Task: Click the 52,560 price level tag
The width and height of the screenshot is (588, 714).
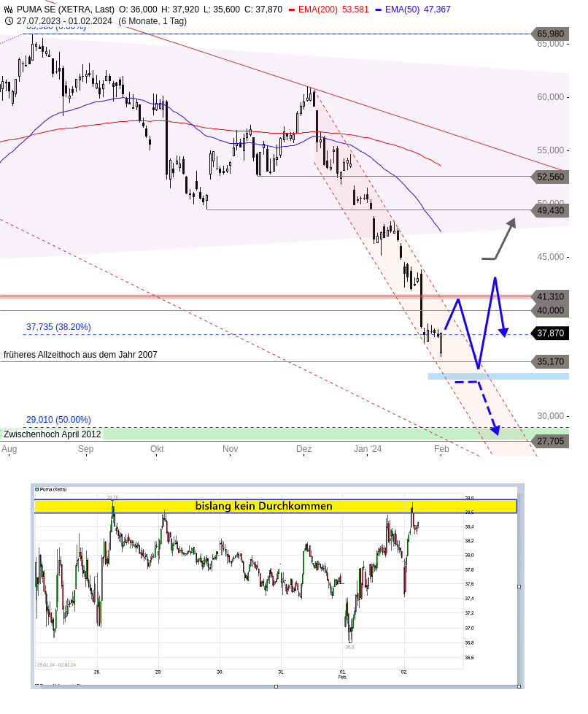Action: click(550, 177)
